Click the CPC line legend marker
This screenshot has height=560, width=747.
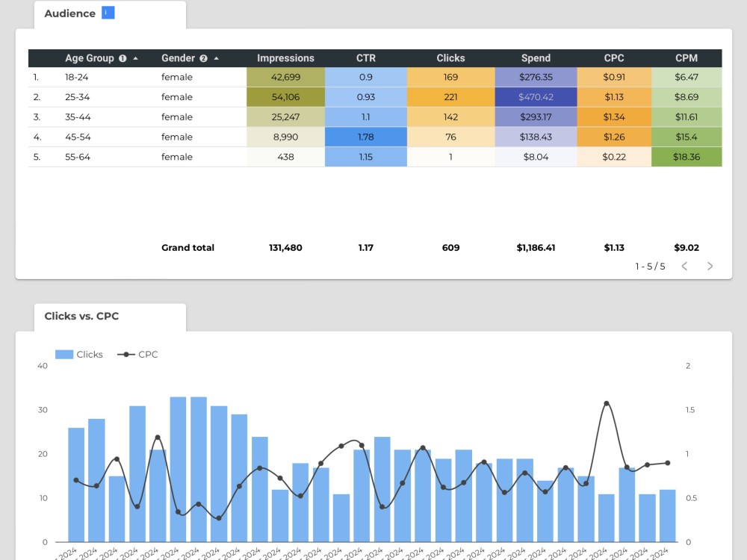click(x=125, y=354)
